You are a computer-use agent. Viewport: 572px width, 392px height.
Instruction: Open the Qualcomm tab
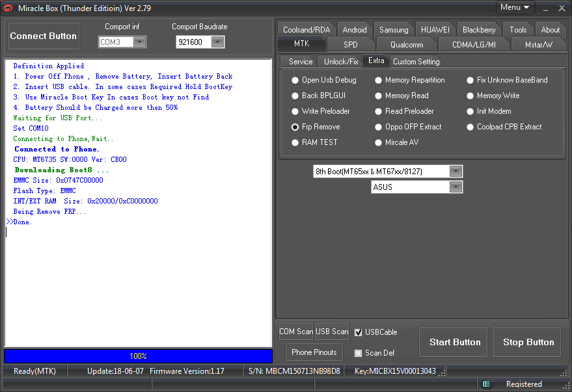(407, 44)
